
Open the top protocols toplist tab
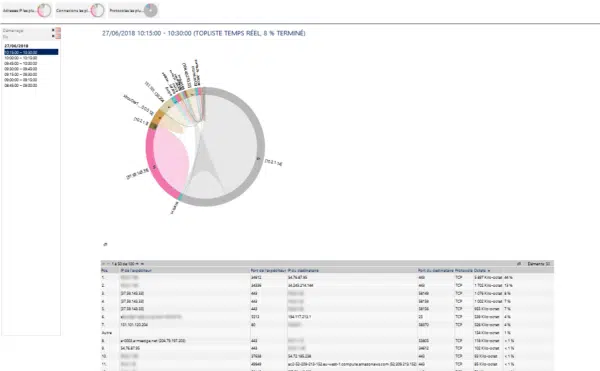(133, 10)
